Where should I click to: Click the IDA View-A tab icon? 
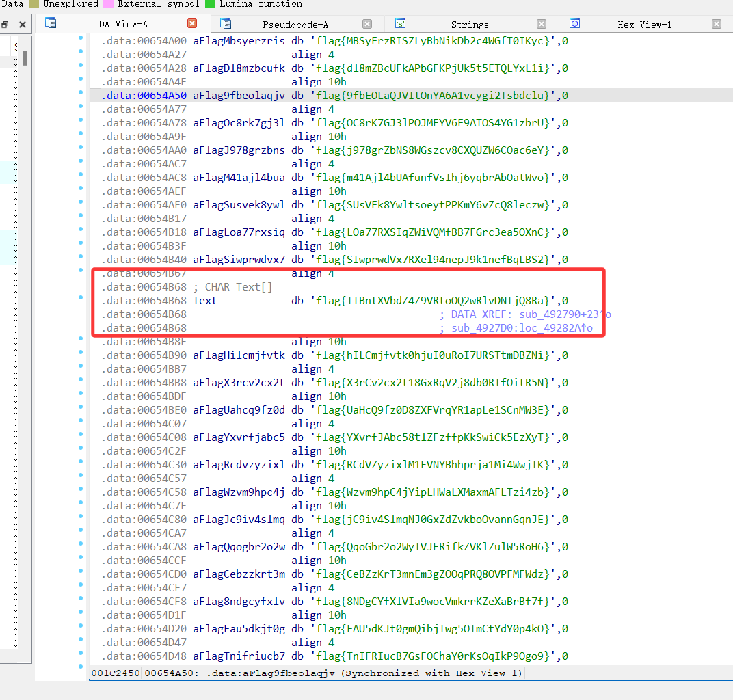coord(51,23)
